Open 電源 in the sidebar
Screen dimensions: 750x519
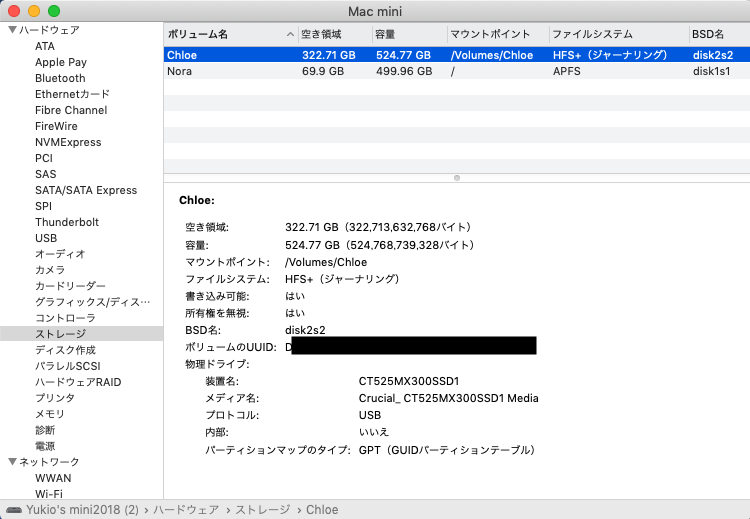[45, 446]
